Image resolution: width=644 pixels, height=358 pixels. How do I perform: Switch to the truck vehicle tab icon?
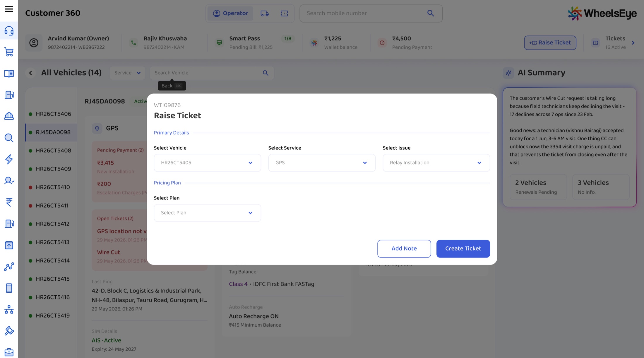click(x=265, y=13)
